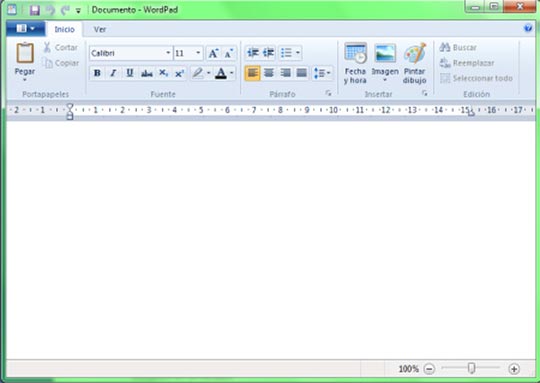Open the WordPad application menu button
Image resolution: width=540 pixels, height=383 pixels.
coord(25,29)
